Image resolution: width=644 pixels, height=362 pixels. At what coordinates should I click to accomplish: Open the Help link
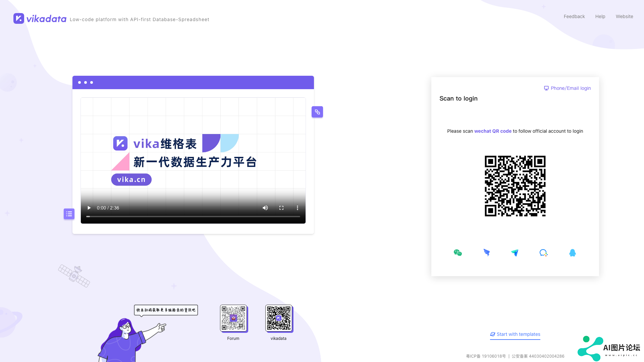click(x=600, y=16)
